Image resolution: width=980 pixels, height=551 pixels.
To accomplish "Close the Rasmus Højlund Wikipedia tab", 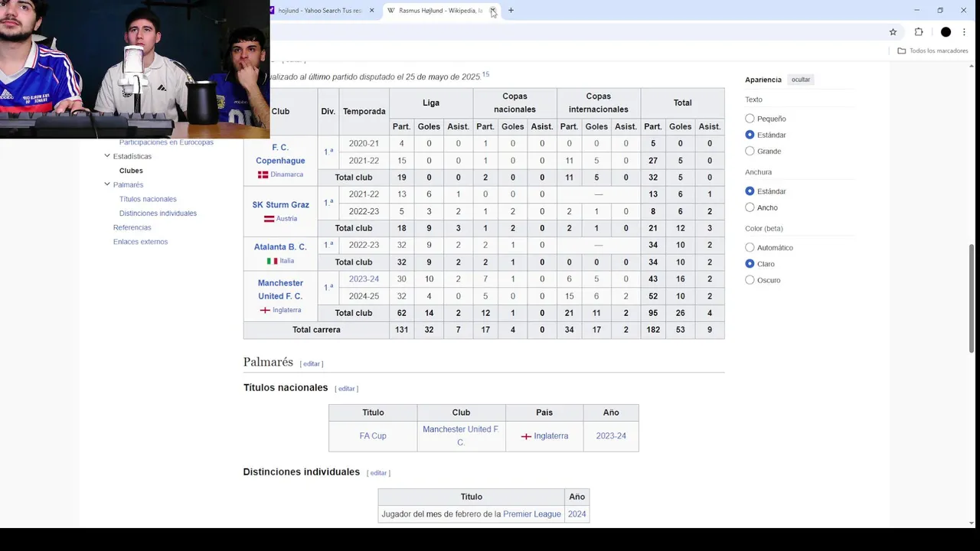I will click(493, 11).
